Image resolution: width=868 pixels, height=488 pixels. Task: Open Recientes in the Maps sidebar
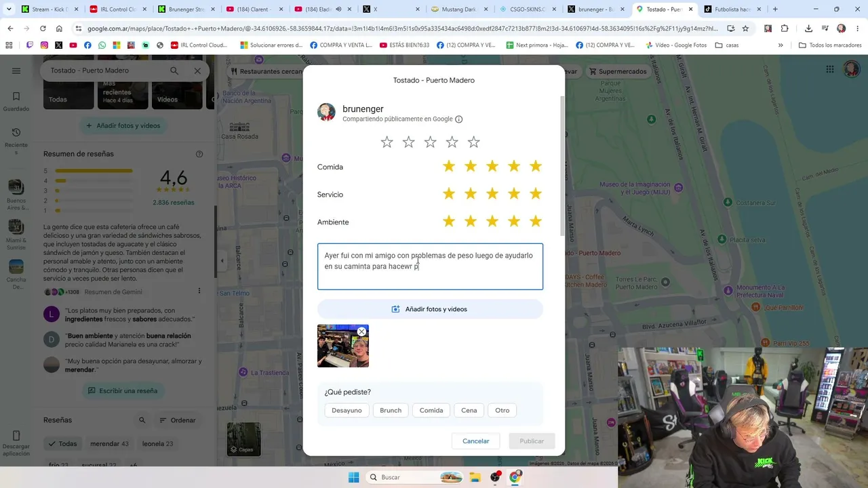(16, 141)
